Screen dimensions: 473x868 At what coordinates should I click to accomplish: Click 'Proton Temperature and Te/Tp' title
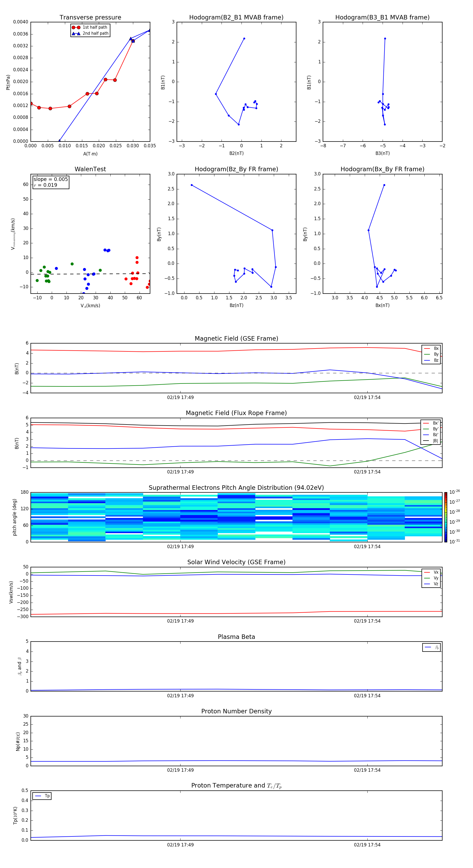[236, 786]
